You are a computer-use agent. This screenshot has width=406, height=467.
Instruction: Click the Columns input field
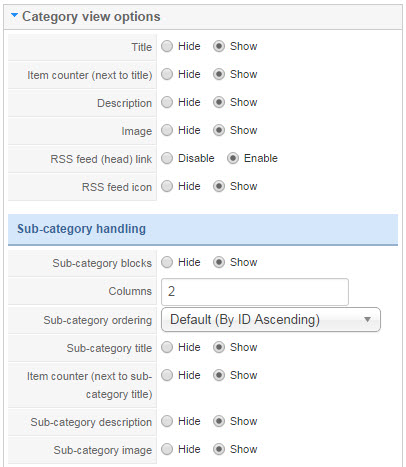click(x=255, y=292)
